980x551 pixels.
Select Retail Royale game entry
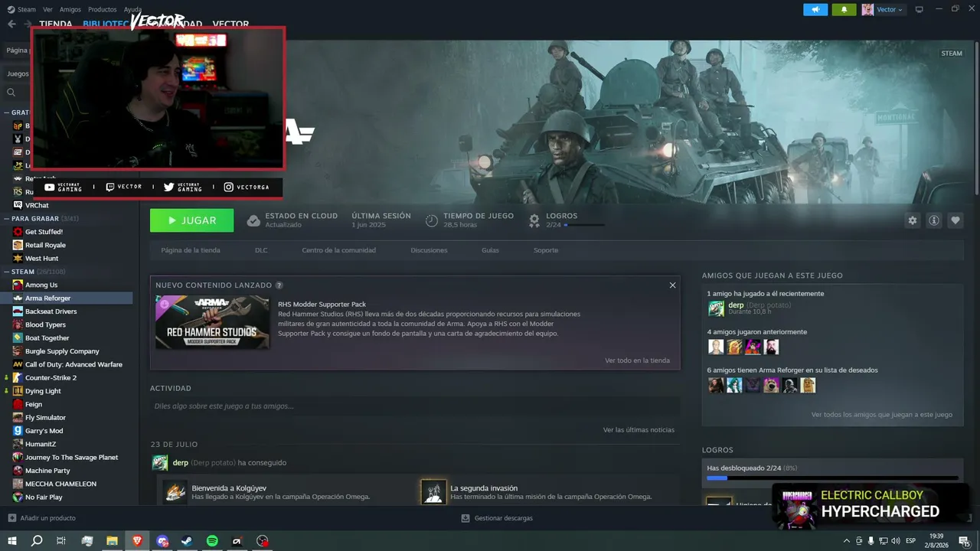pos(45,245)
